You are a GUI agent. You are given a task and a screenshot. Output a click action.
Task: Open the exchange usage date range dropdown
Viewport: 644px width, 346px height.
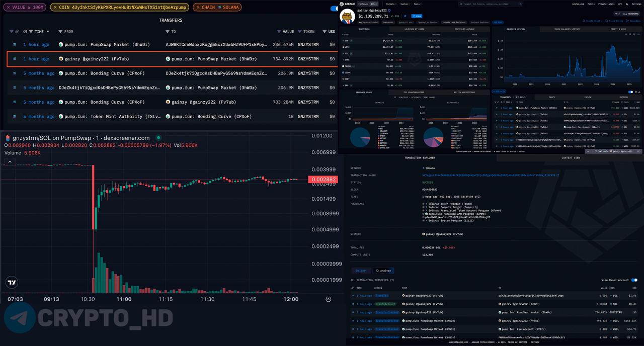[414, 97]
